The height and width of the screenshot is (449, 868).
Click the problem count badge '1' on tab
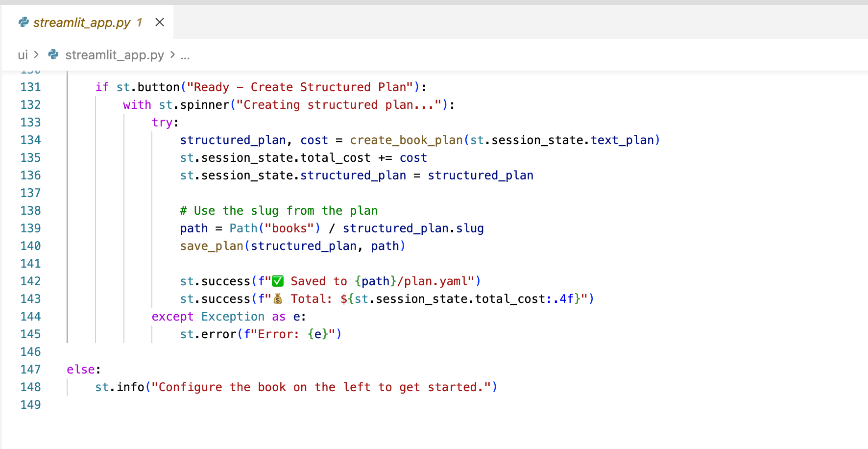click(x=140, y=23)
